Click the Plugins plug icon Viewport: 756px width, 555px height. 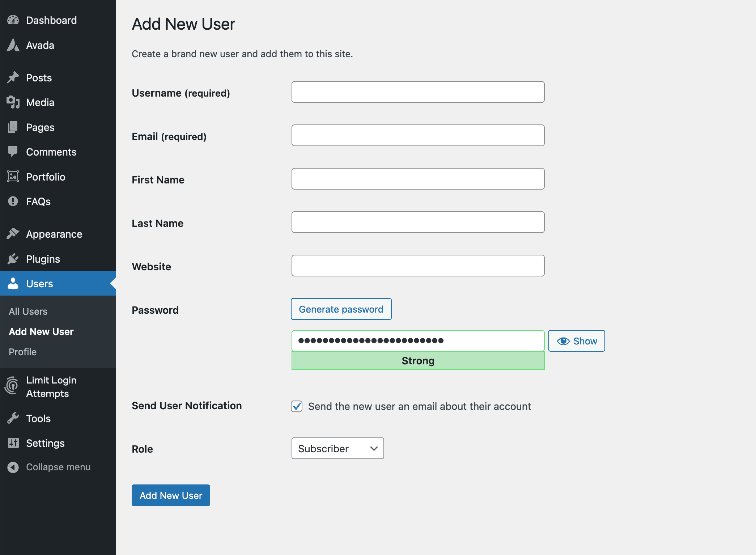coord(13,259)
